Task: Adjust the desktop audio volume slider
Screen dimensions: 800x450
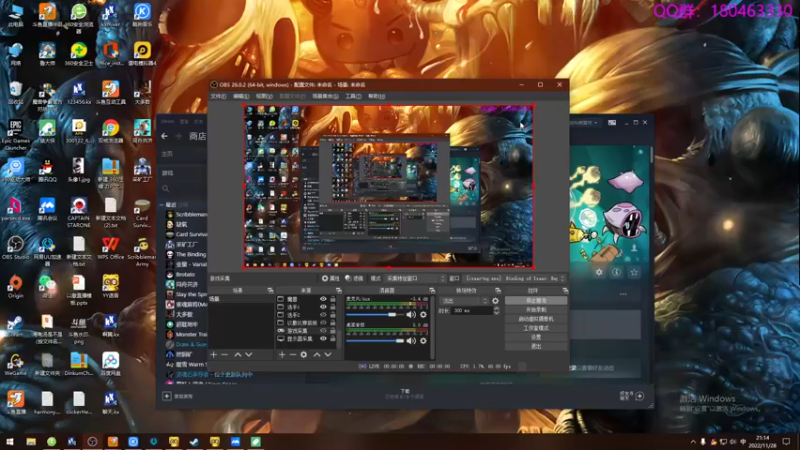Action: (x=374, y=341)
